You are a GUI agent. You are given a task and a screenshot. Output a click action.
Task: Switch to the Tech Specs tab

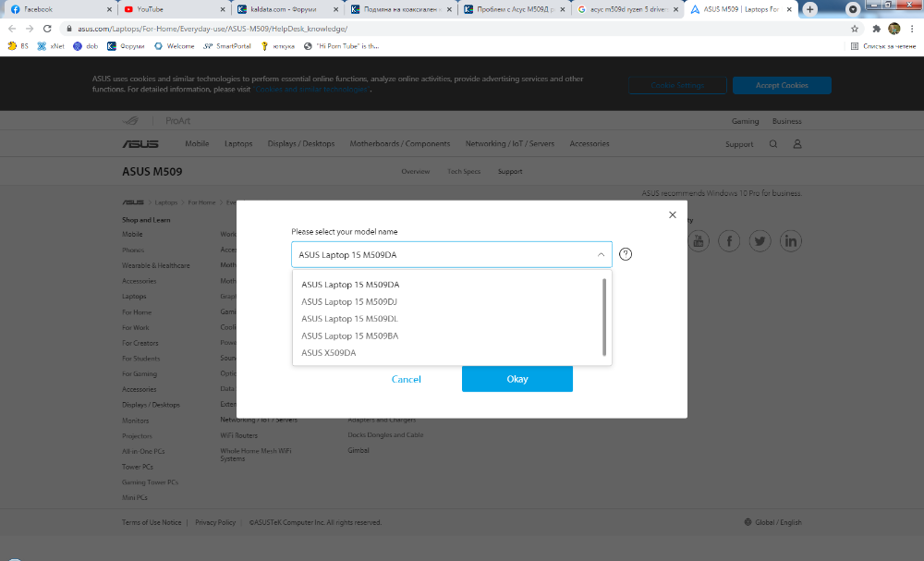coord(464,172)
